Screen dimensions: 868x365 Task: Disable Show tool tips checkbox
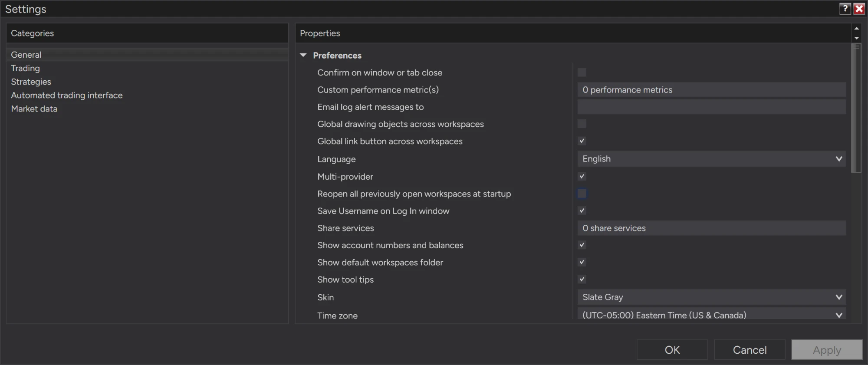tap(582, 280)
